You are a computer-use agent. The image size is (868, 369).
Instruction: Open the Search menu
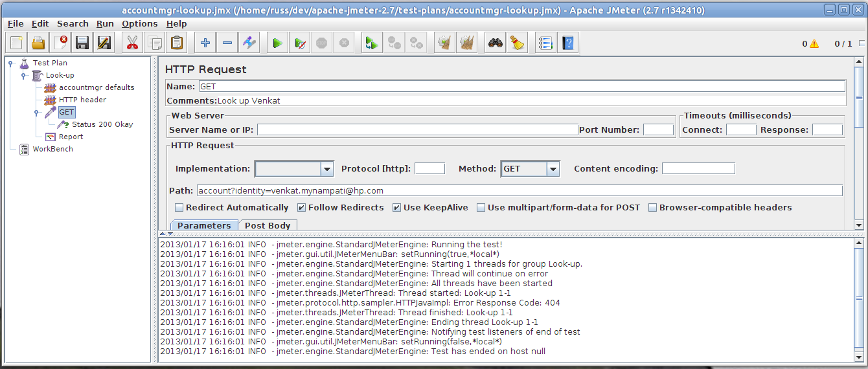click(x=73, y=23)
